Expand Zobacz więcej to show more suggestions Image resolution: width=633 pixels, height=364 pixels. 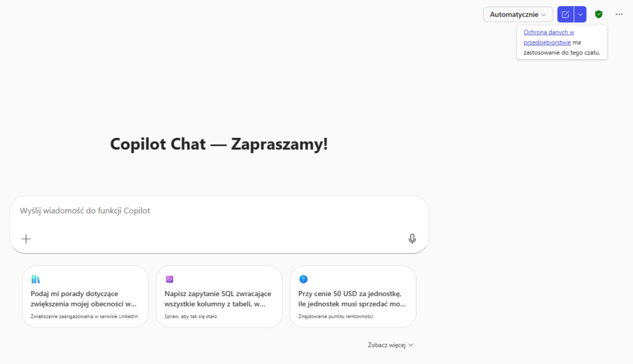(390, 345)
